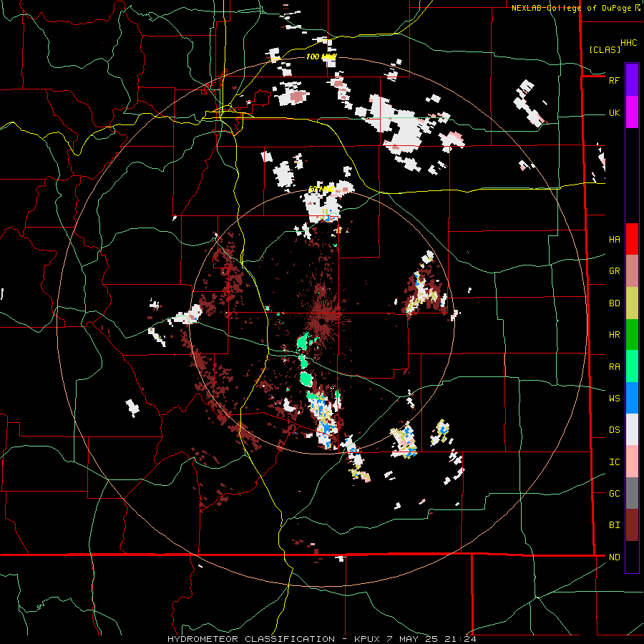Image resolution: width=644 pixels, height=644 pixels.
Task: Click the WS legend label text
Action: [x=614, y=399]
